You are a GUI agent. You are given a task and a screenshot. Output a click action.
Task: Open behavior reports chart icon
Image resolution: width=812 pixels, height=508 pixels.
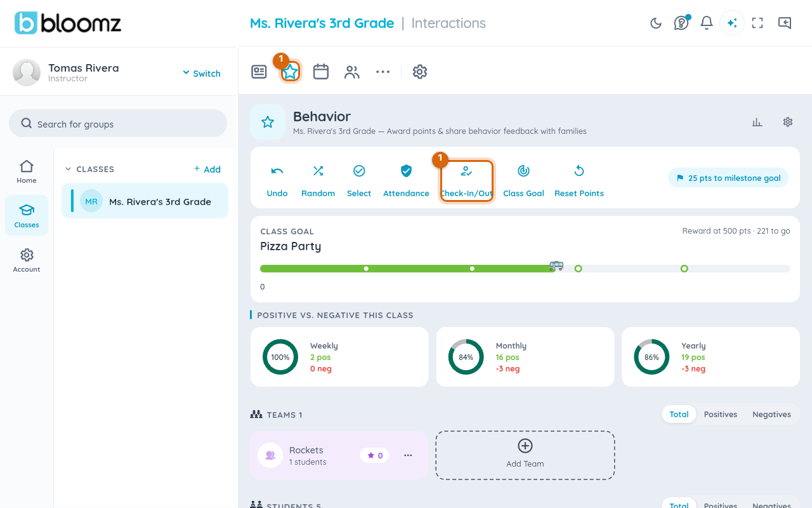[x=757, y=122]
